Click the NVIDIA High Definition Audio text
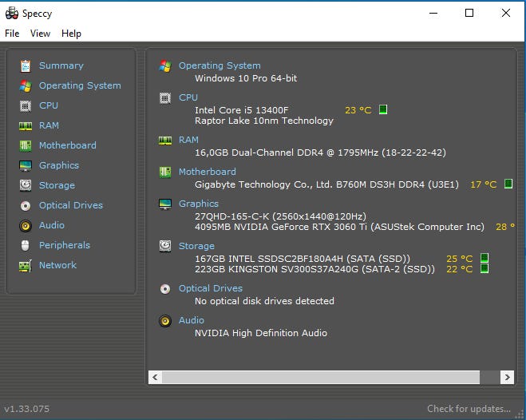The width and height of the screenshot is (526, 420). pos(261,333)
